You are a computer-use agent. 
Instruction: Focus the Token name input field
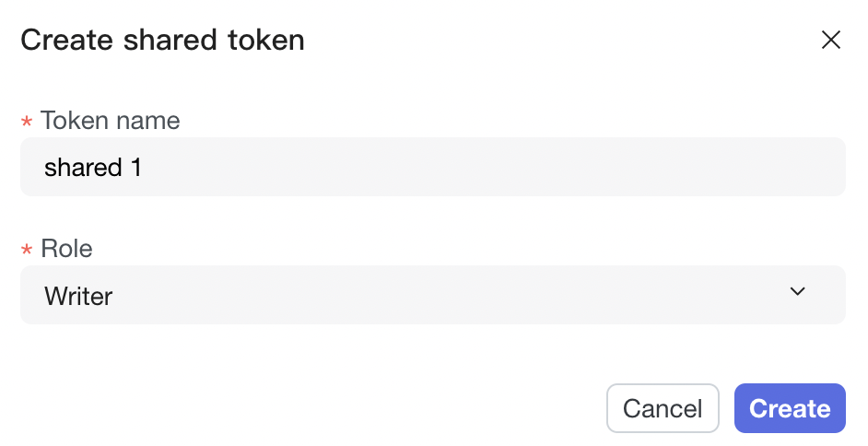click(x=432, y=167)
